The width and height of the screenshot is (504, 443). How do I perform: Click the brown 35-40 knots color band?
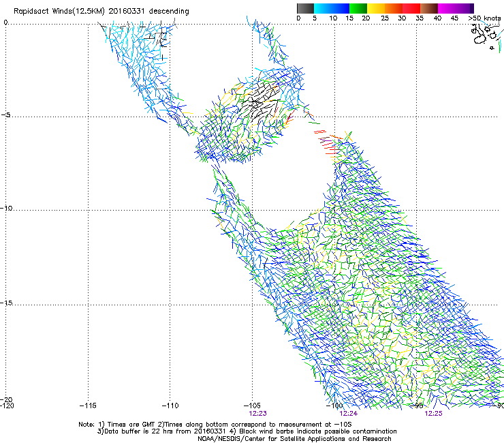tap(429, 8)
